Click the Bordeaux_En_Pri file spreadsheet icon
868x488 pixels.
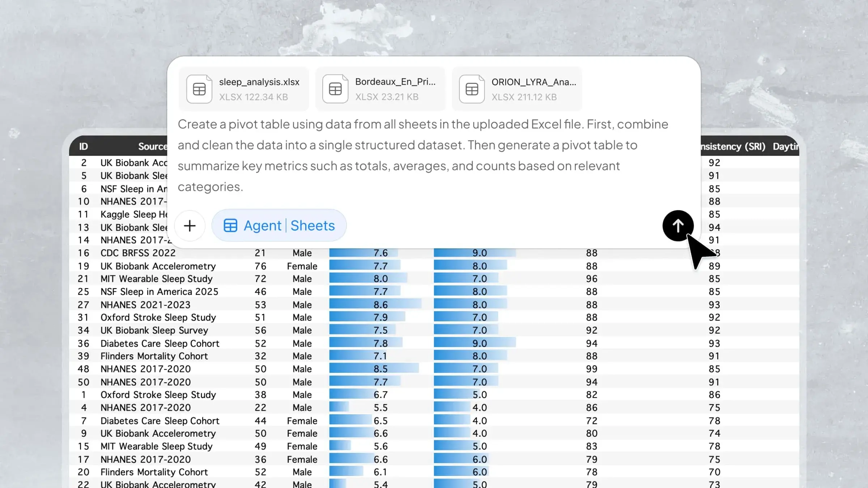pyautogui.click(x=335, y=89)
